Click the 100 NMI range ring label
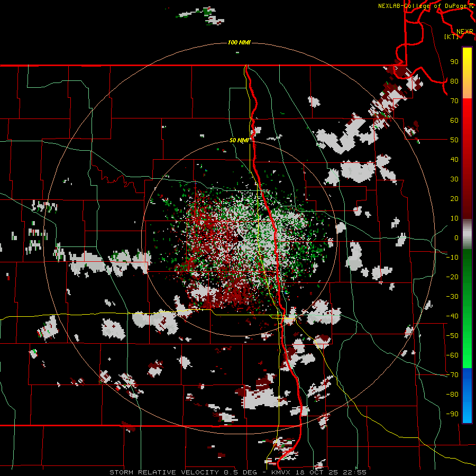 click(239, 42)
